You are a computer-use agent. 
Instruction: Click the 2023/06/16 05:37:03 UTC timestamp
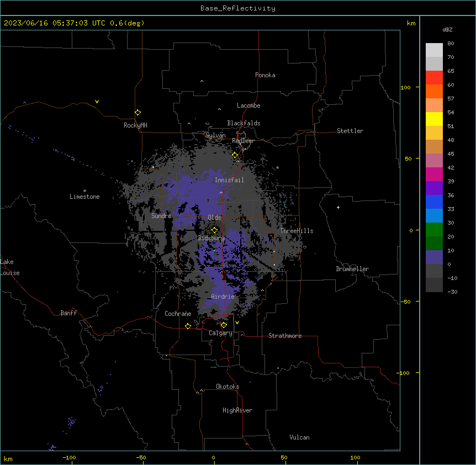(x=55, y=23)
